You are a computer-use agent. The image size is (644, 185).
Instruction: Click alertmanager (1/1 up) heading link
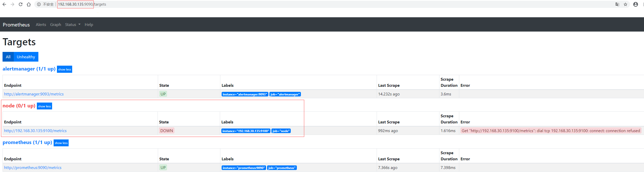coord(29,69)
